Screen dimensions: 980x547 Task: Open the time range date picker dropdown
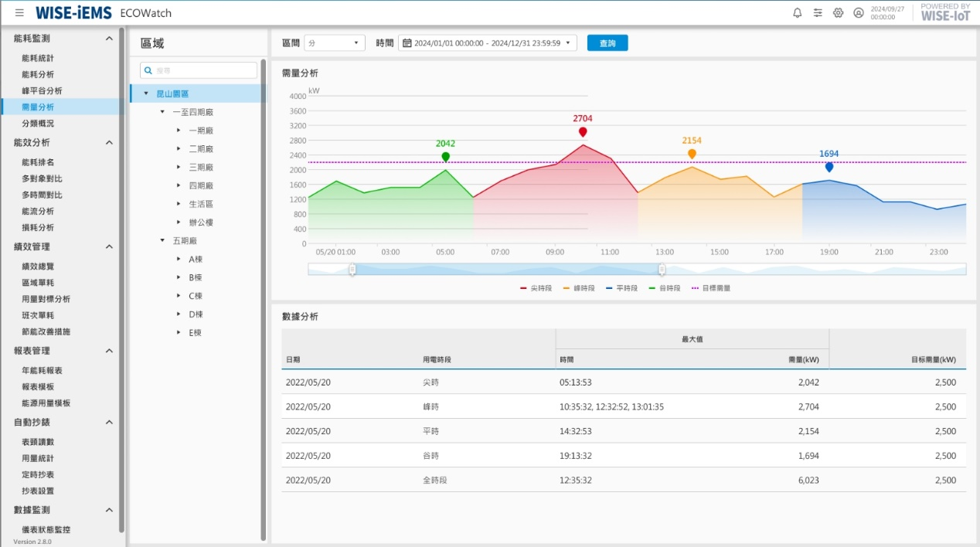click(488, 43)
